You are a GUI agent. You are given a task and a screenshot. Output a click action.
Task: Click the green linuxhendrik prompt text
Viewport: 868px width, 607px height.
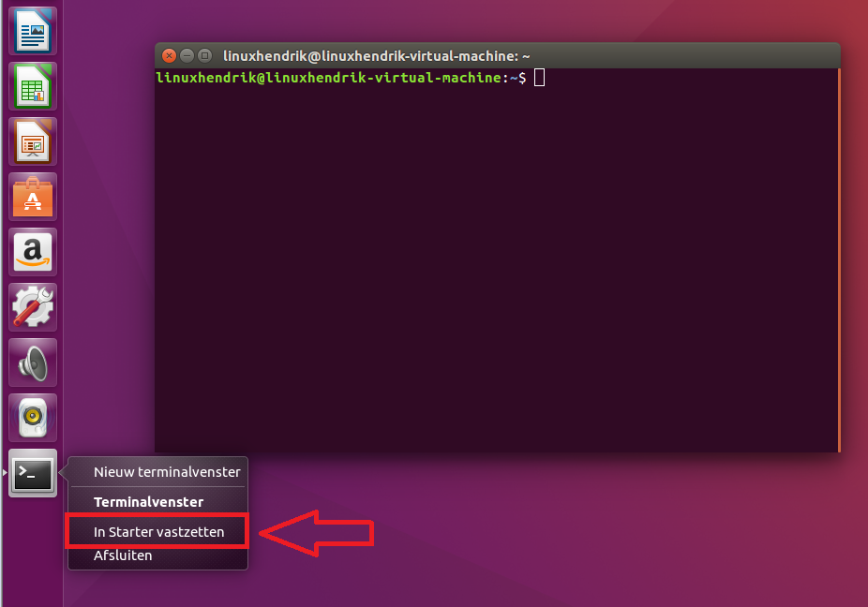pos(331,78)
